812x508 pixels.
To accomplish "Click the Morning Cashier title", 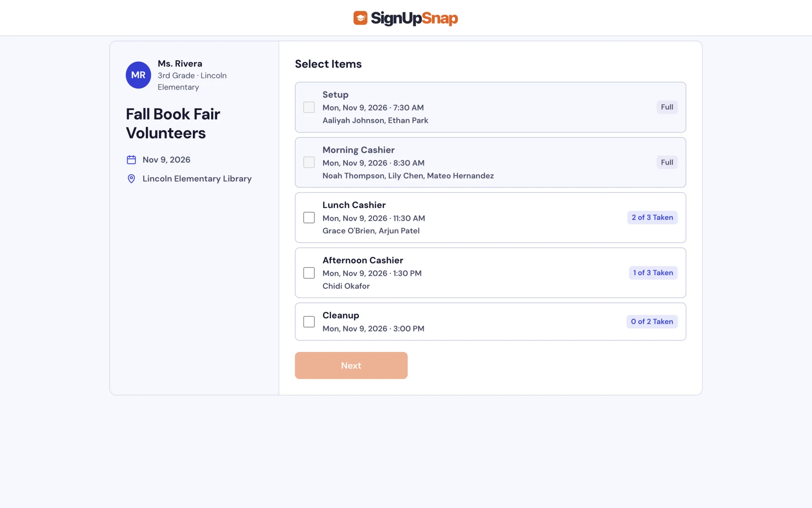I will coord(358,150).
